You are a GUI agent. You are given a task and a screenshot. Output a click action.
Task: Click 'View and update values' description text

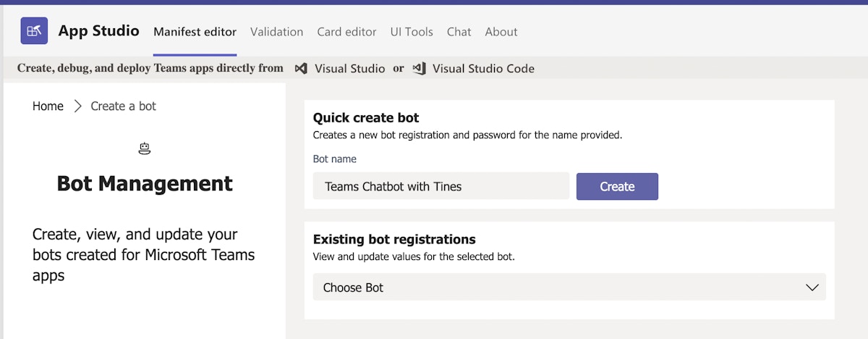pos(414,256)
